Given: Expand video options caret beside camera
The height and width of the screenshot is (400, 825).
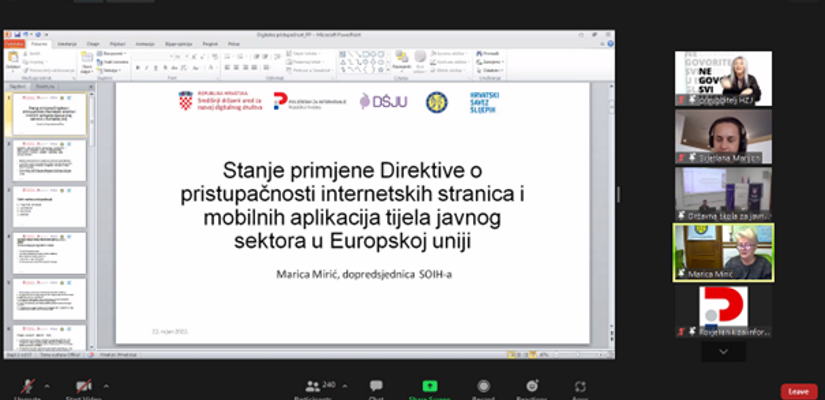Looking at the screenshot, I should tap(106, 386).
